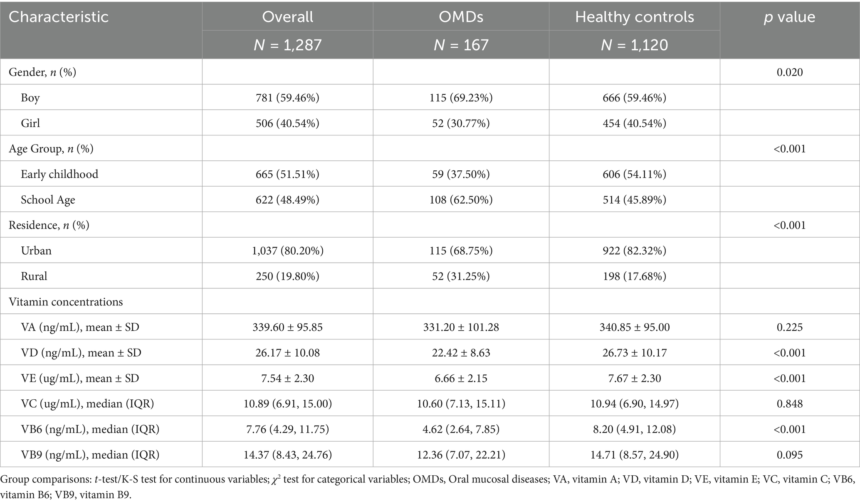Click the Characteristic column header
The image size is (860, 504).
pyautogui.click(x=59, y=17)
